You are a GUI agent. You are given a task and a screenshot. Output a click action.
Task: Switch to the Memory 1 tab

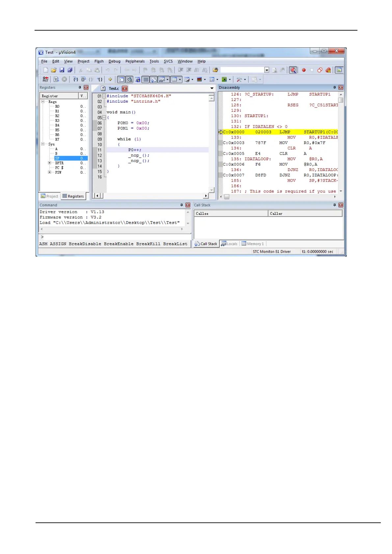(253, 244)
